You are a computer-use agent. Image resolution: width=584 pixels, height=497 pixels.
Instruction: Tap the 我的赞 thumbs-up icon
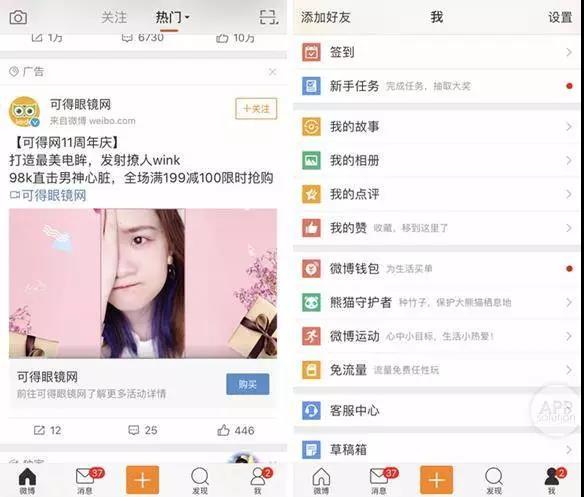click(311, 228)
